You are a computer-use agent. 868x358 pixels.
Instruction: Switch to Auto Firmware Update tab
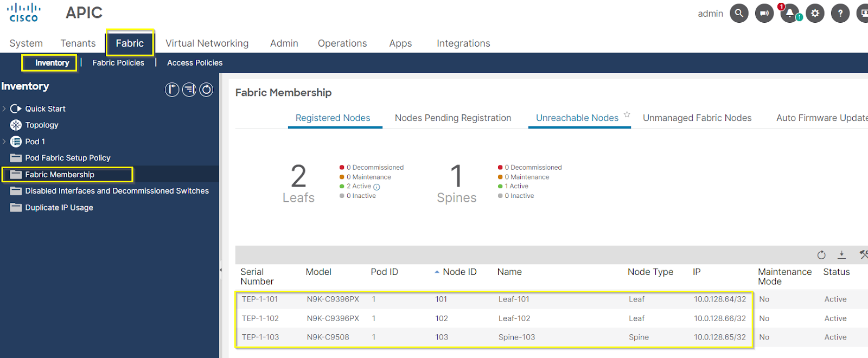pyautogui.click(x=822, y=118)
